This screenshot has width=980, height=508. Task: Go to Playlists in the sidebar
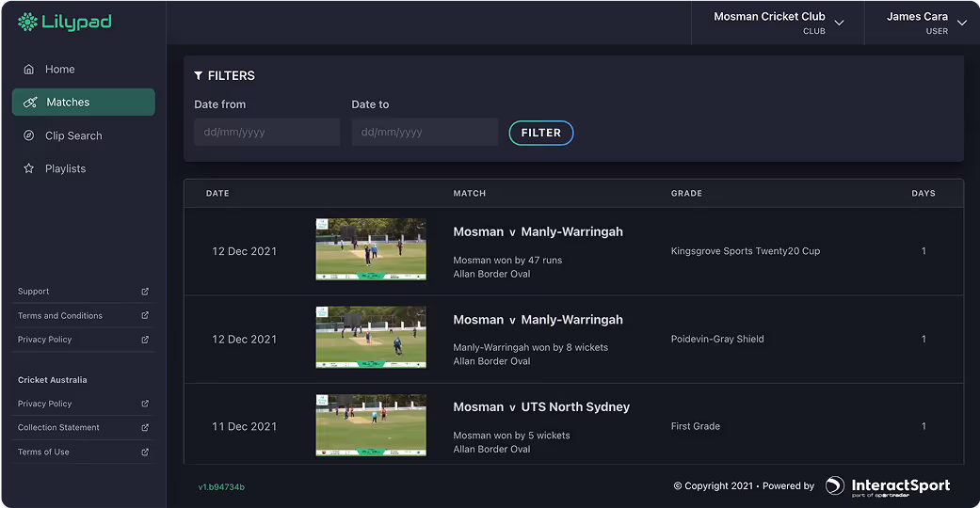click(x=65, y=169)
